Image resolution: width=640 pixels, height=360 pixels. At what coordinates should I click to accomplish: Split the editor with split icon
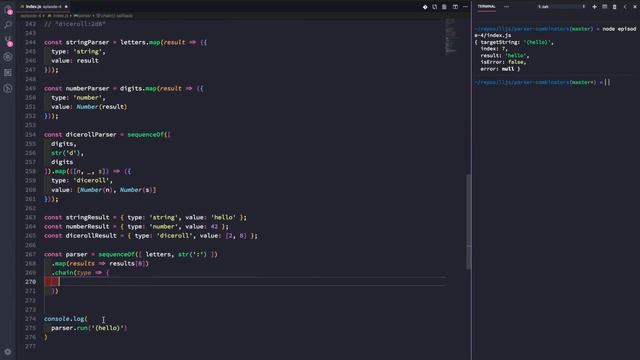pyautogui.click(x=455, y=7)
